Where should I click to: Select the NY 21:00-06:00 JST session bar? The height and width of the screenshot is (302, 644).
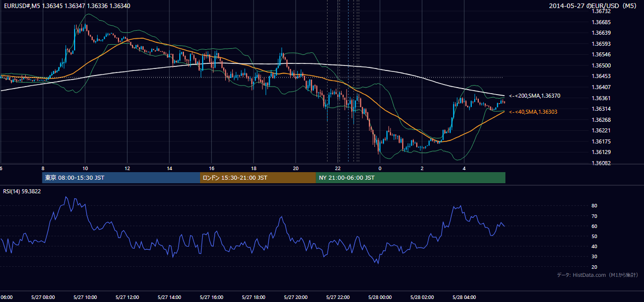(411, 178)
